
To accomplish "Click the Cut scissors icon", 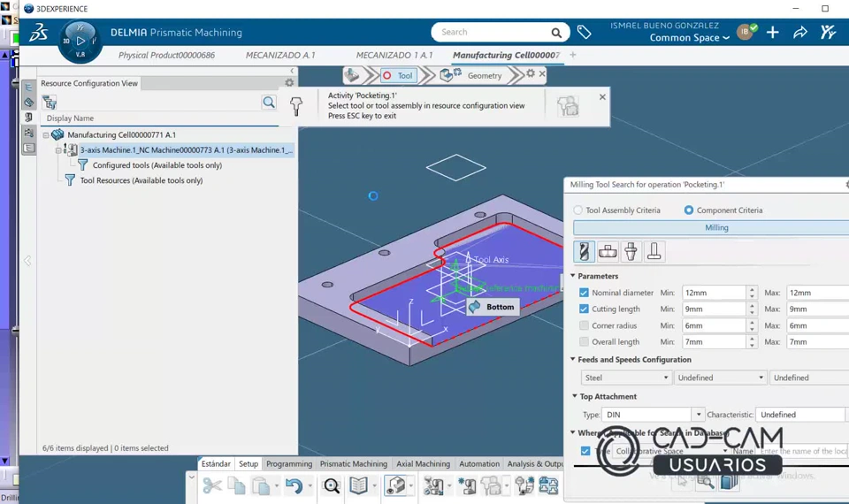I will pos(211,485).
